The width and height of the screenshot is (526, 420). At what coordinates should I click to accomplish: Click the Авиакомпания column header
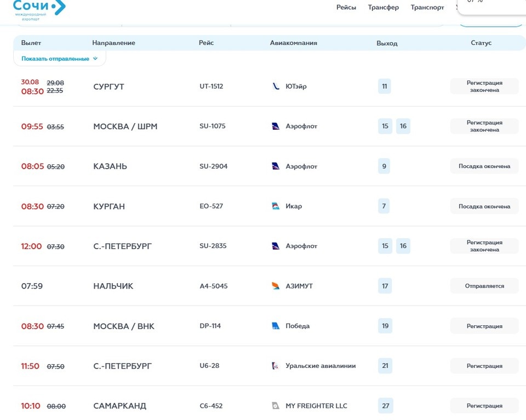[294, 43]
